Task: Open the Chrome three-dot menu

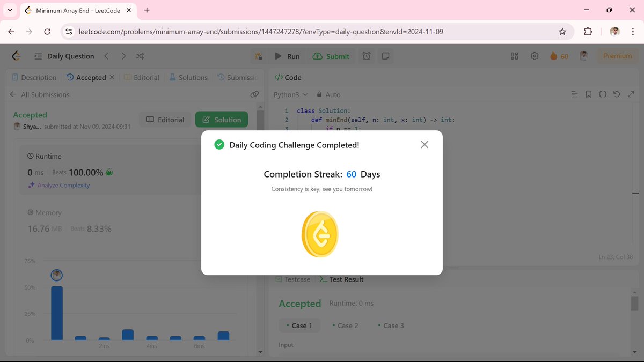Action: point(633,32)
